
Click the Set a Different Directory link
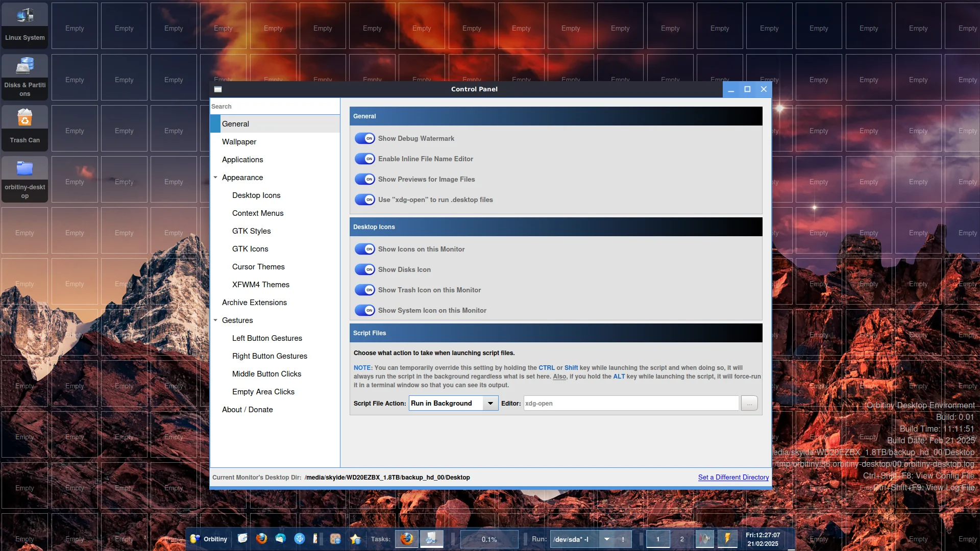pyautogui.click(x=733, y=478)
